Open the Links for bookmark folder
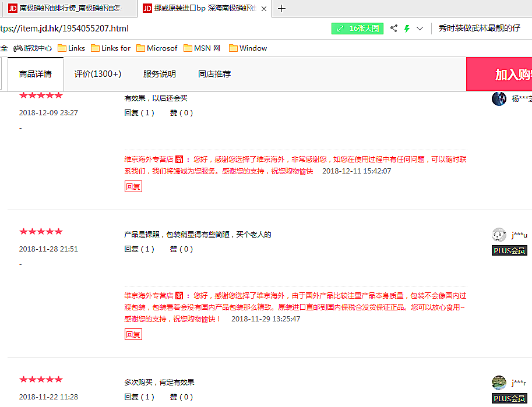Screen dimensions: 532x407 tap(110, 48)
